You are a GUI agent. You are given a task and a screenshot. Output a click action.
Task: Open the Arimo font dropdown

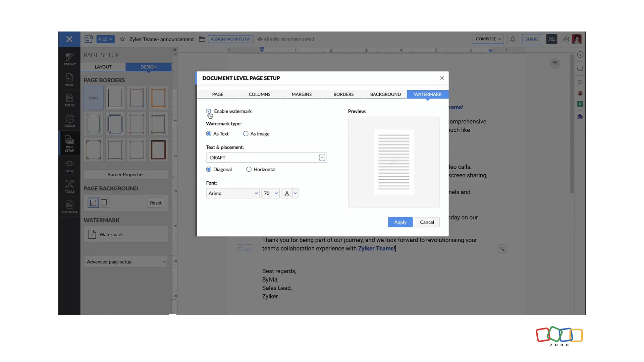point(232,193)
